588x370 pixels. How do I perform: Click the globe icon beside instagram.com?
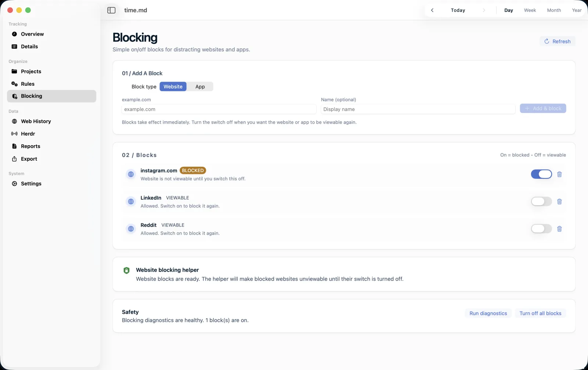pyautogui.click(x=131, y=174)
